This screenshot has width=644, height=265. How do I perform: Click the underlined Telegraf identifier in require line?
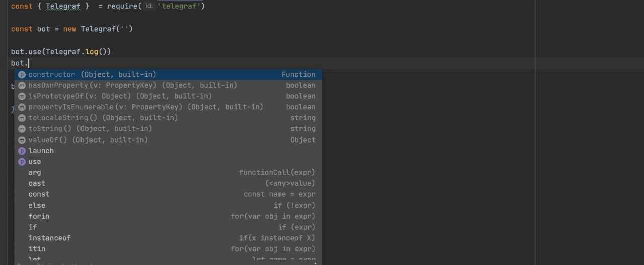[63, 6]
